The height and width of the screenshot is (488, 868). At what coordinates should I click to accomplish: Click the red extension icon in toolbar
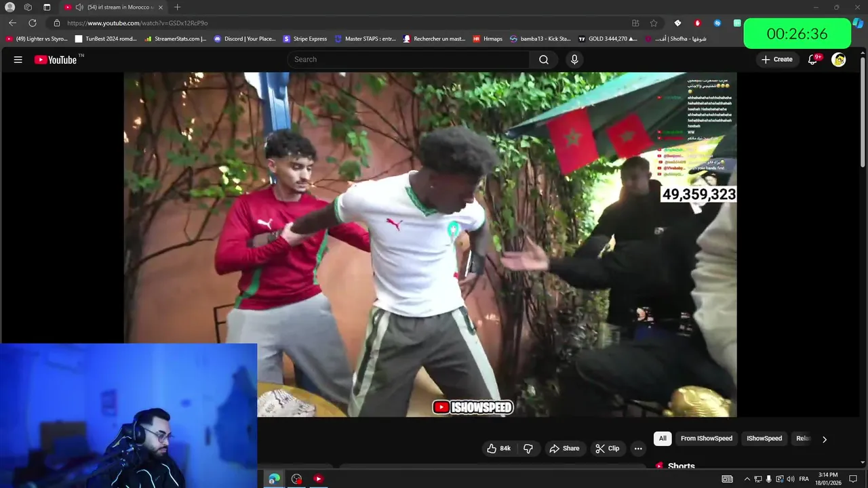tap(697, 23)
